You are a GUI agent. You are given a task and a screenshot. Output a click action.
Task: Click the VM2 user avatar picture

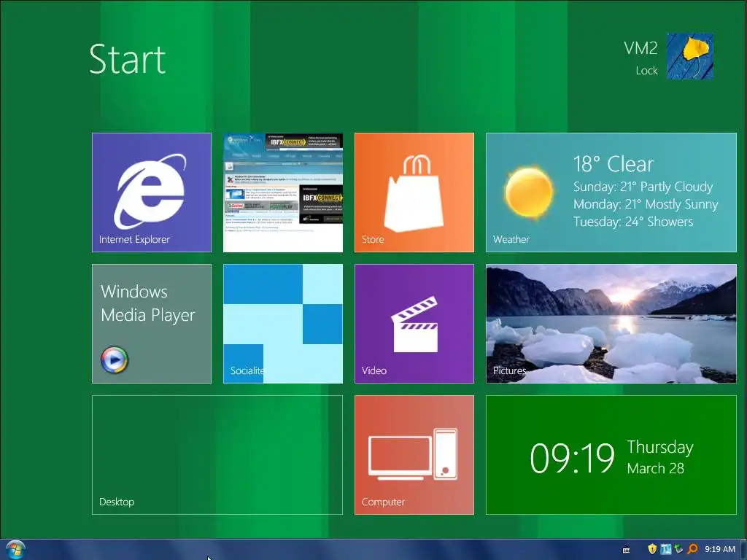click(690, 56)
